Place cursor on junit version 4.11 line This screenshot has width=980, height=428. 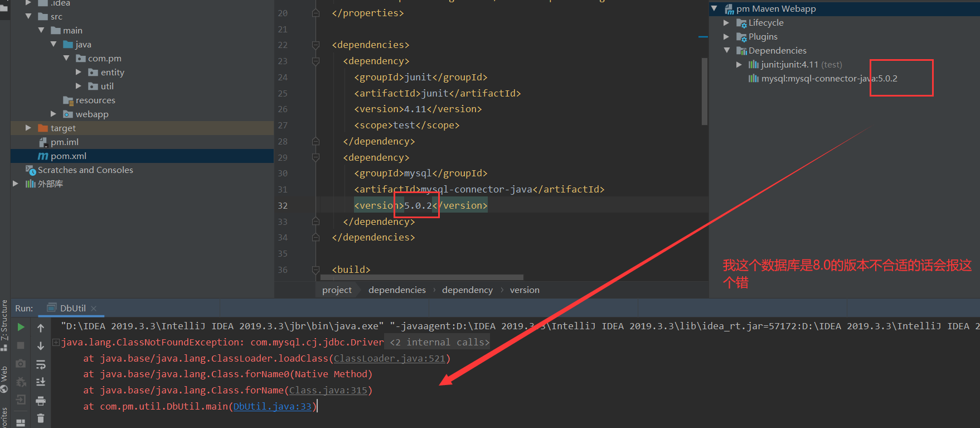418,109
